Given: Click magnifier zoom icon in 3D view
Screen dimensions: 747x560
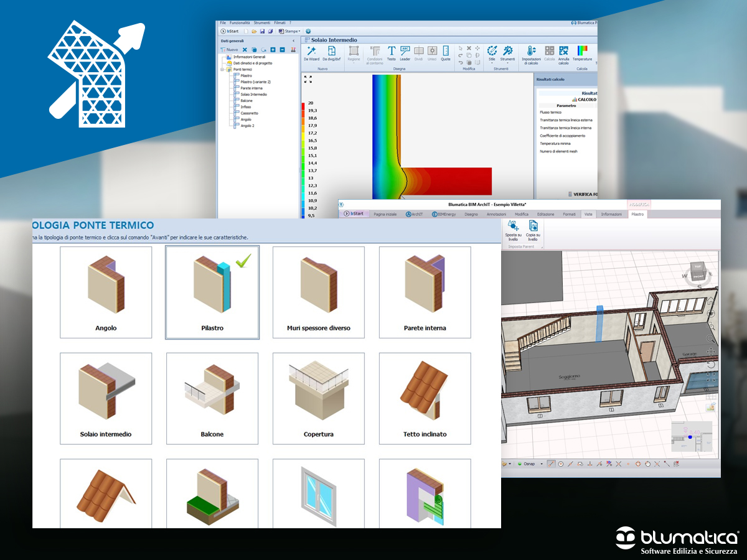Looking at the screenshot, I should 710,339.
